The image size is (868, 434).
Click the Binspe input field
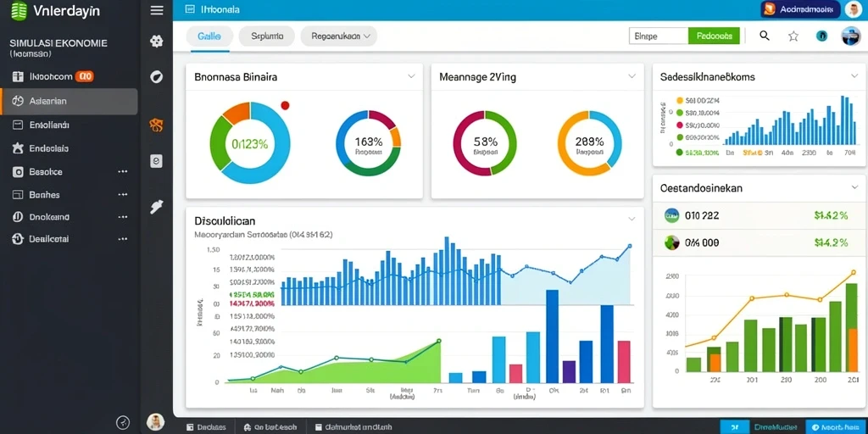(x=659, y=36)
